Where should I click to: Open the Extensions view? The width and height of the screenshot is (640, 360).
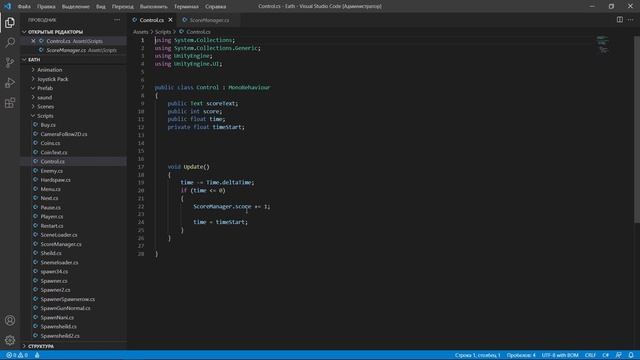tap(10, 103)
